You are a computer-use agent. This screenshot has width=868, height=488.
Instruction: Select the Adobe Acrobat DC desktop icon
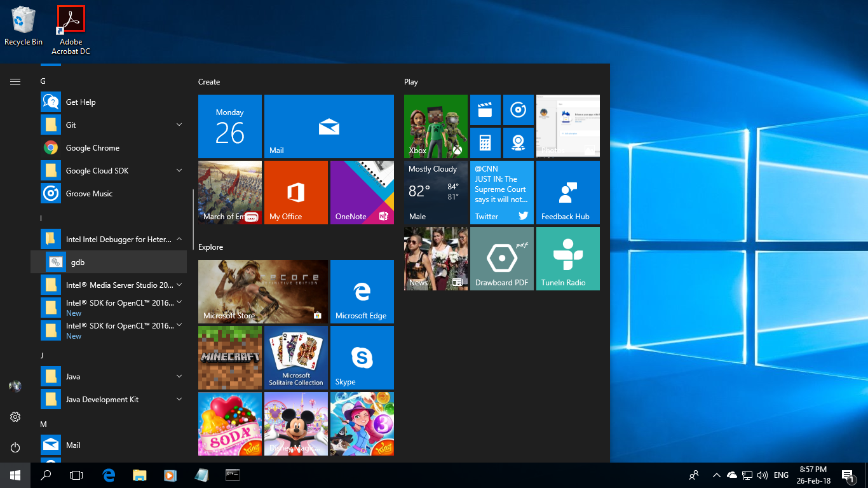tap(71, 30)
